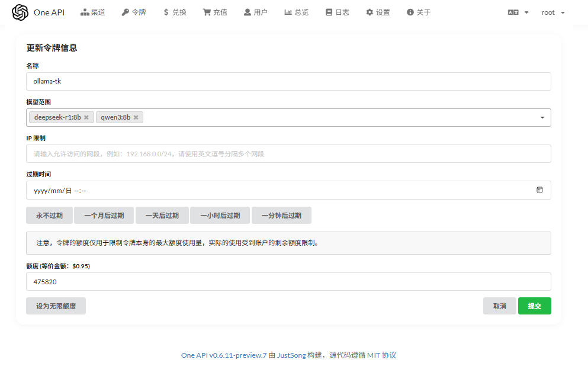Click the 过期时间 date-time field

(x=288, y=190)
